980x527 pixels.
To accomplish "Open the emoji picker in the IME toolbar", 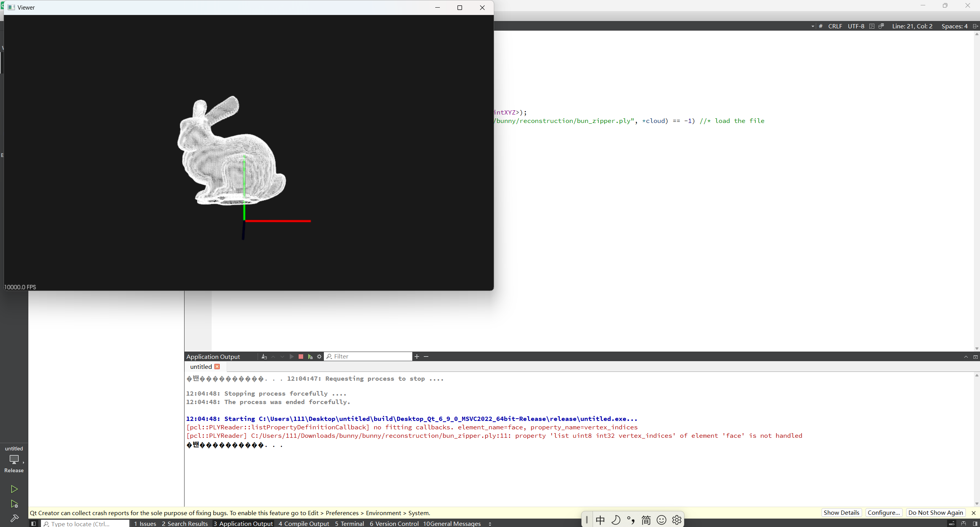I will click(x=661, y=520).
